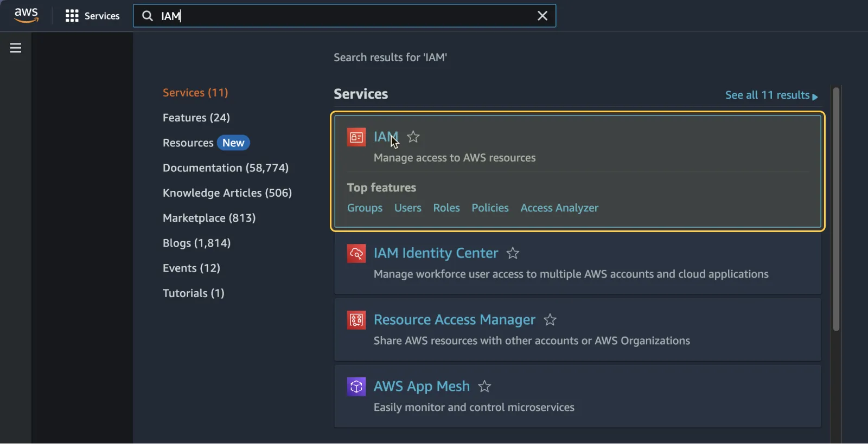Open the IAM service link
Image resolution: width=868 pixels, height=444 pixels.
[386, 137]
